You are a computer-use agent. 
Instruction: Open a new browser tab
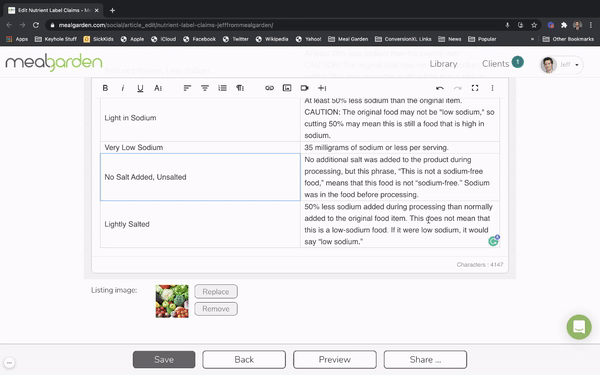[112, 10]
